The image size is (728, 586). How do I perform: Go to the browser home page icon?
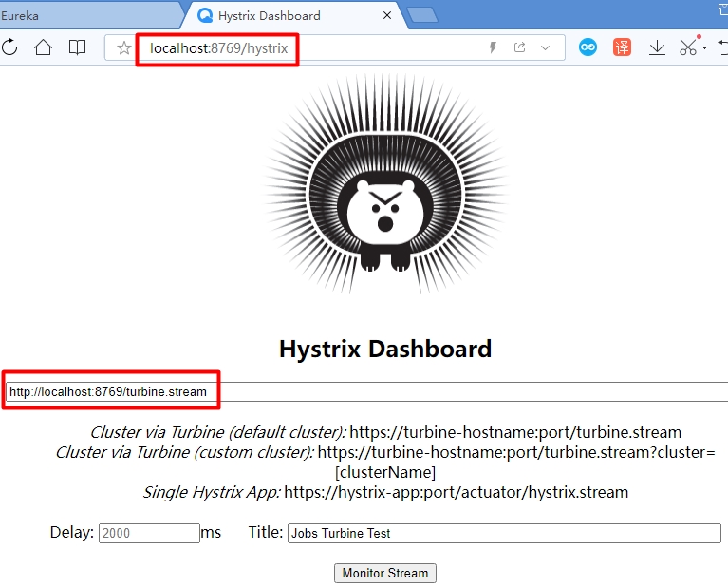(x=43, y=47)
